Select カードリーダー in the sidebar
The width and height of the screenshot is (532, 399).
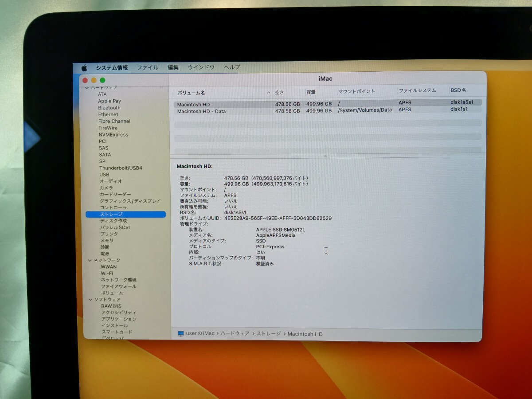(115, 195)
